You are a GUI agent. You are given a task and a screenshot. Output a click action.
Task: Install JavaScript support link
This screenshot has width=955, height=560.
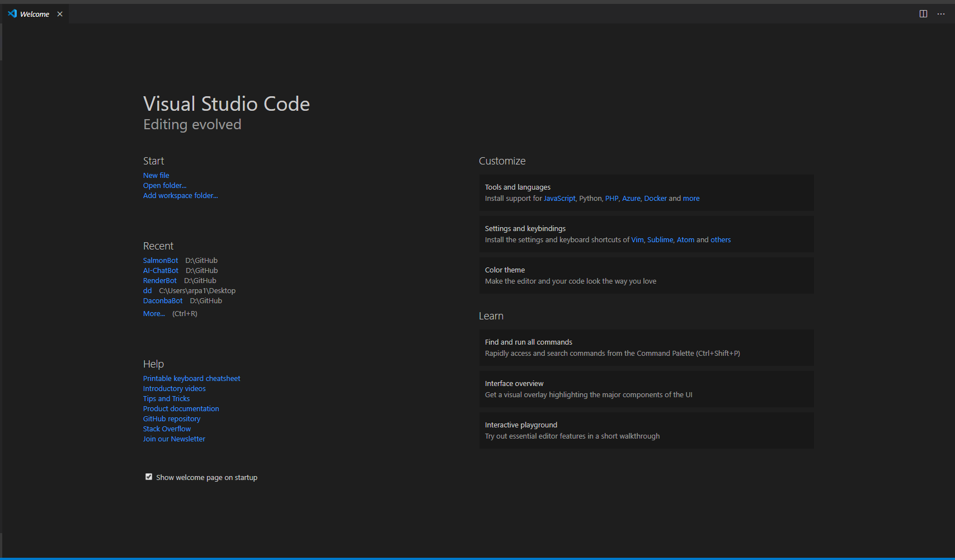[559, 198]
